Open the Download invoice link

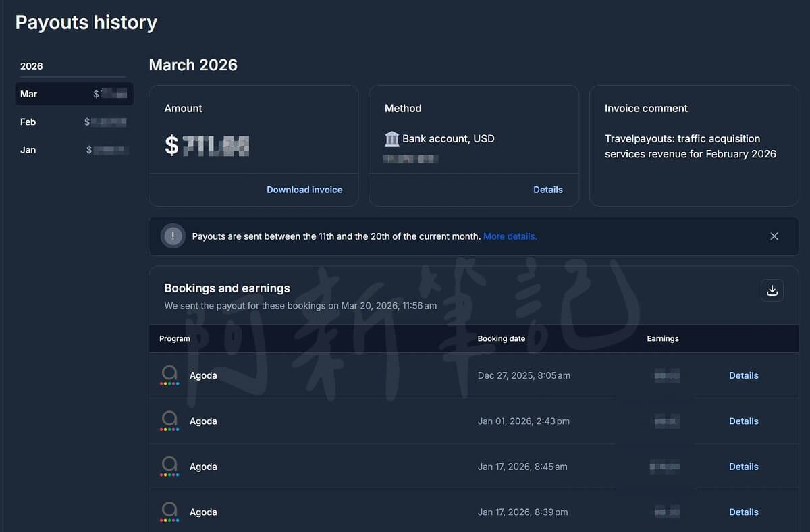304,190
